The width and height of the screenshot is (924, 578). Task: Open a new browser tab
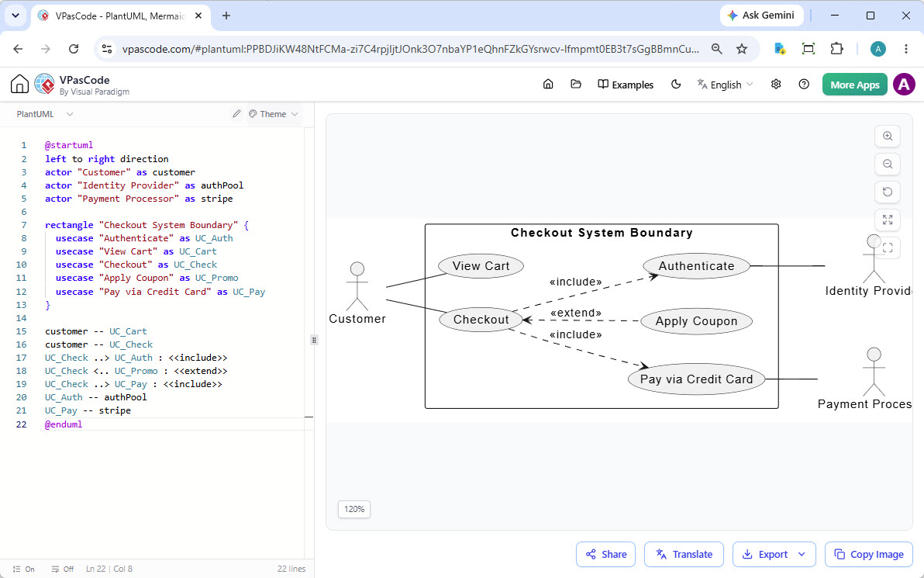(226, 16)
